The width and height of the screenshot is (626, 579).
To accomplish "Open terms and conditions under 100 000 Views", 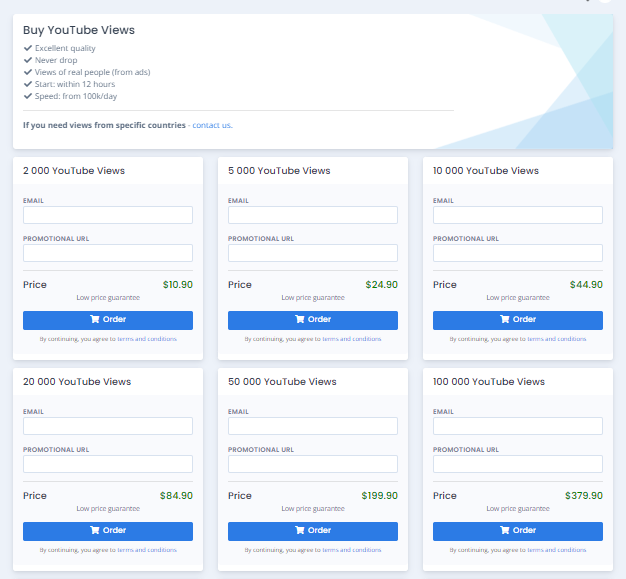I will point(557,549).
